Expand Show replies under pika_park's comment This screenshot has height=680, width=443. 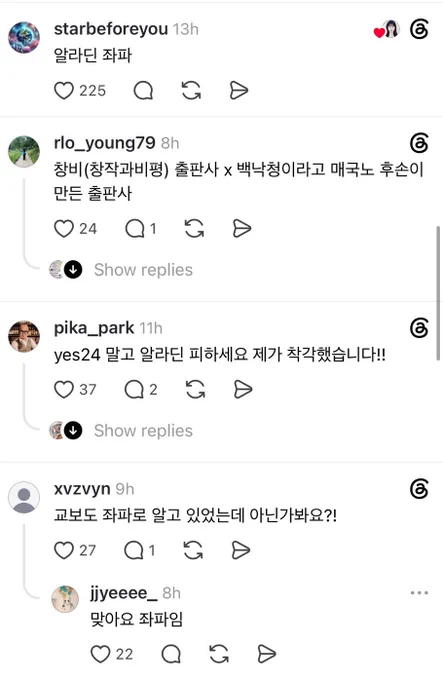tap(143, 431)
